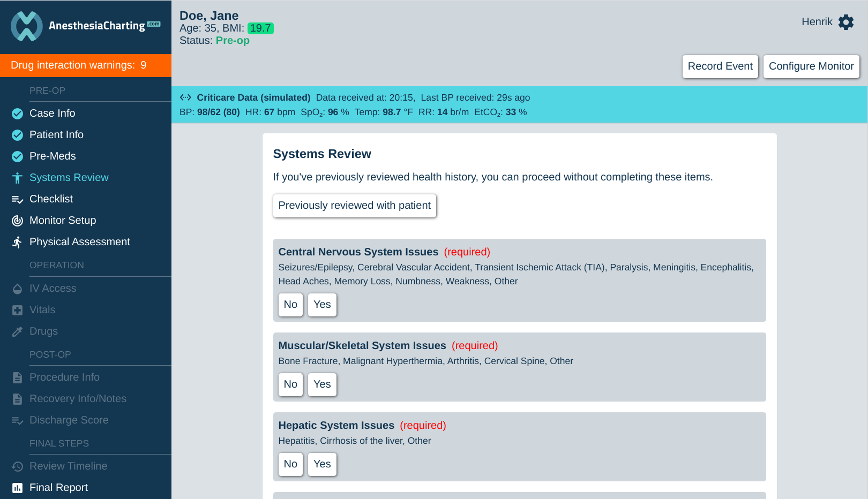Open the drug interaction warnings banner
The image size is (868, 499).
[x=86, y=65]
